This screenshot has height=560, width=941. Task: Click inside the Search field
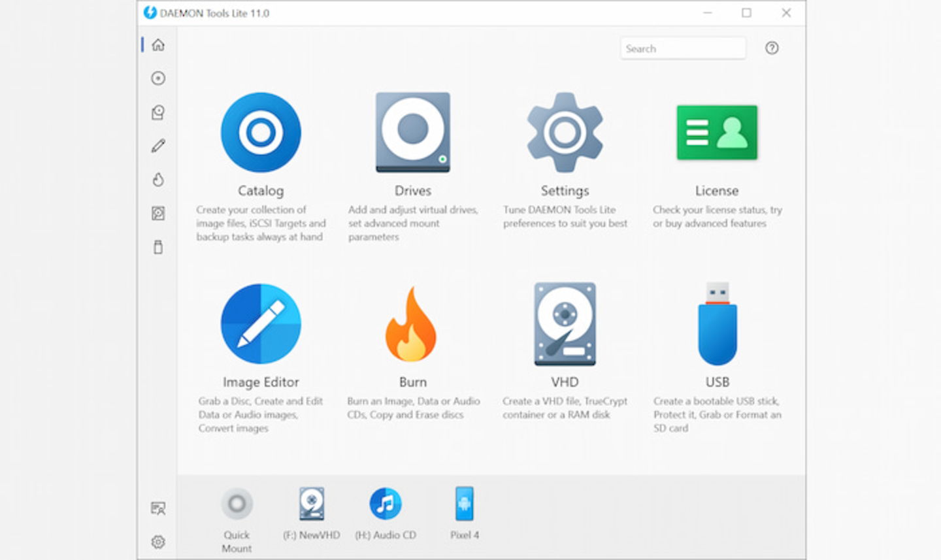click(x=683, y=48)
